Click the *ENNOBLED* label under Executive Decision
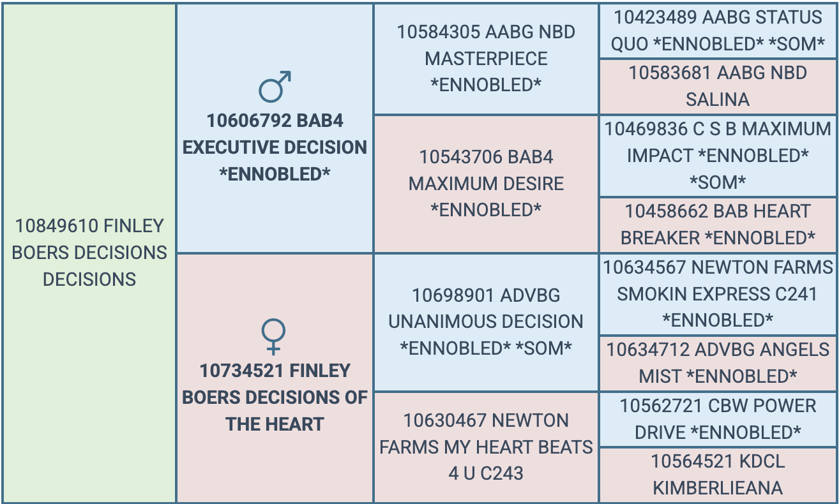This screenshot has width=839, height=504. click(275, 174)
